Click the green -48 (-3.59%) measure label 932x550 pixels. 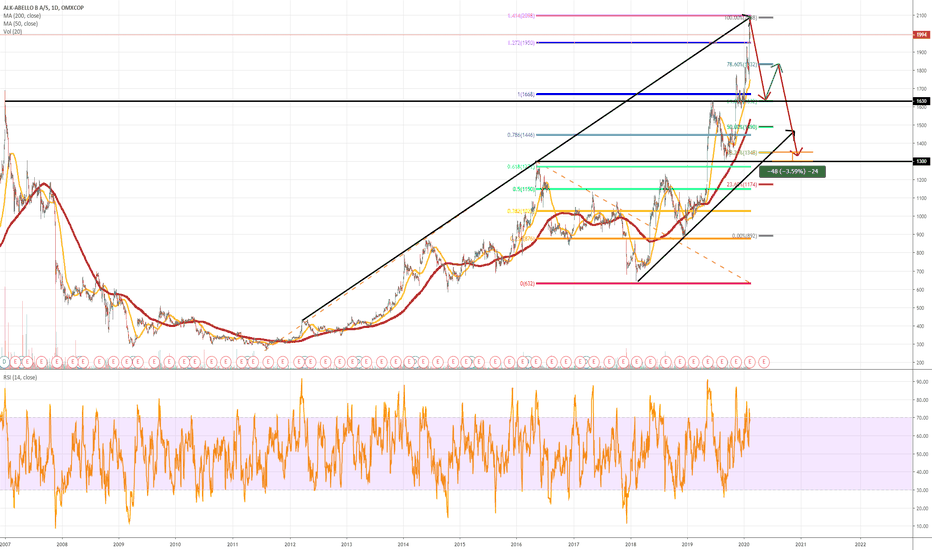click(x=792, y=171)
